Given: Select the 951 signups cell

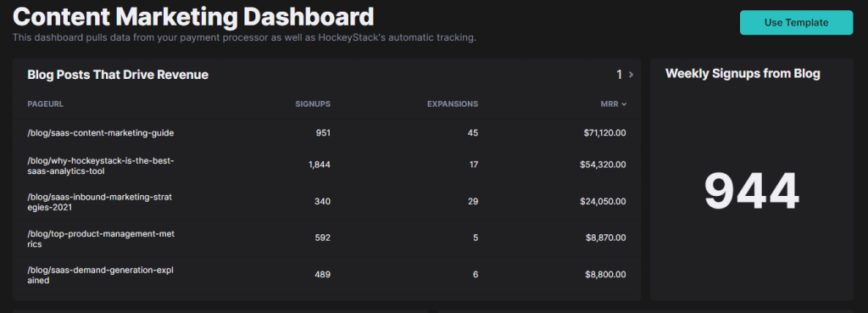Looking at the screenshot, I should 322,133.
